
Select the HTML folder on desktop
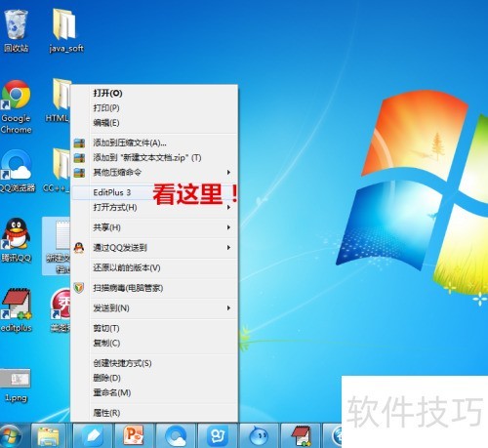point(58,101)
